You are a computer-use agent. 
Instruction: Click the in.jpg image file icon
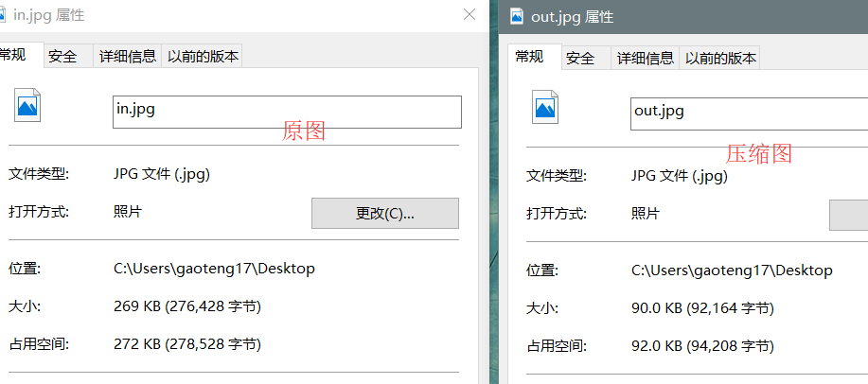[x=27, y=104]
